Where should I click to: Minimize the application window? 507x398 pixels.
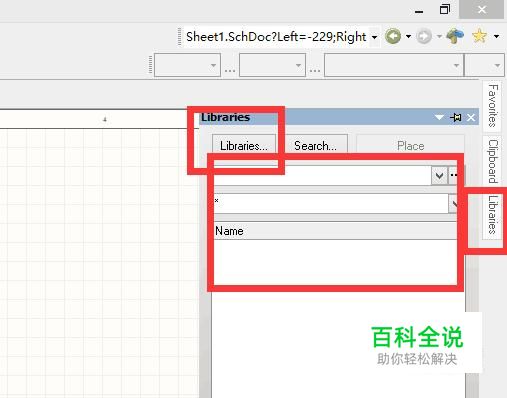tap(419, 12)
